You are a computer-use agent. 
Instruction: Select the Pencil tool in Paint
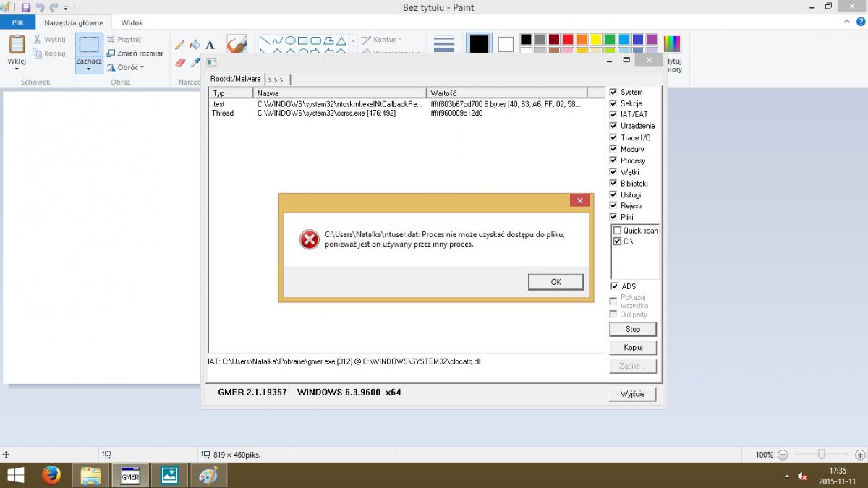pos(180,45)
